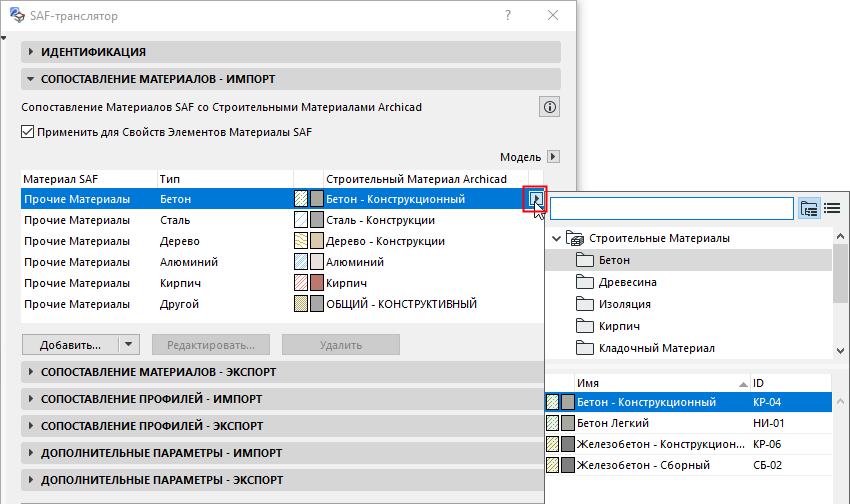Click the info icon beside the mapping description
850x504 pixels.
549,107
